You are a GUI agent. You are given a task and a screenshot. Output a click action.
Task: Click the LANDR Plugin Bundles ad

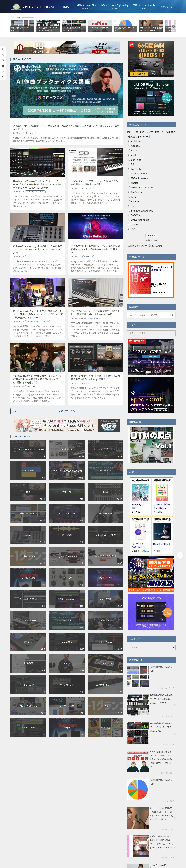click(151, 97)
